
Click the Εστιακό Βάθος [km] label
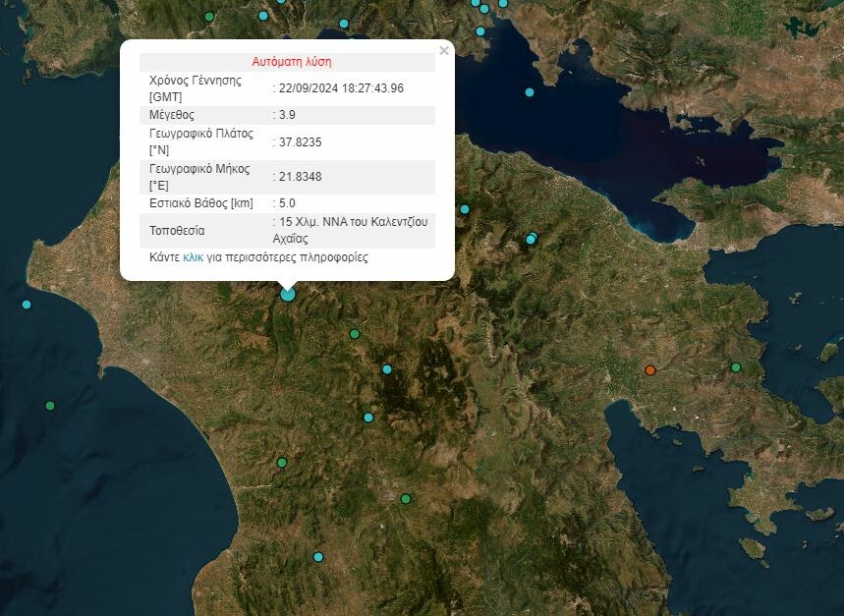pos(201,203)
